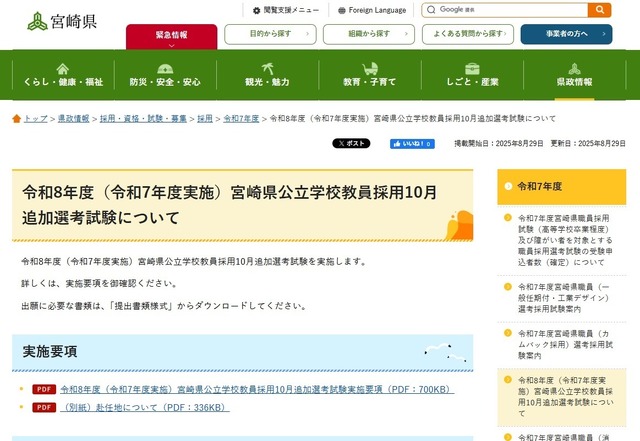This screenshot has height=441, width=640.
Task: Open よくある質問から探す button
Action: 468,34
